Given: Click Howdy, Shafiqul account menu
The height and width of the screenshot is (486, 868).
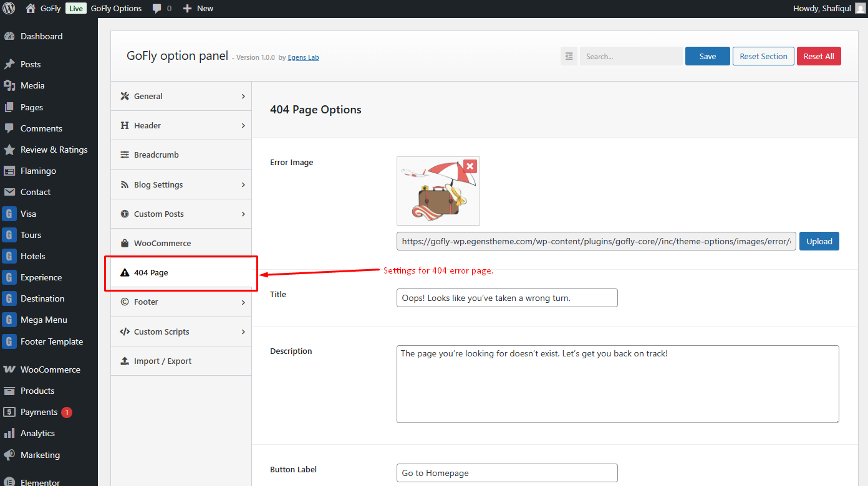Looking at the screenshot, I should point(829,9).
